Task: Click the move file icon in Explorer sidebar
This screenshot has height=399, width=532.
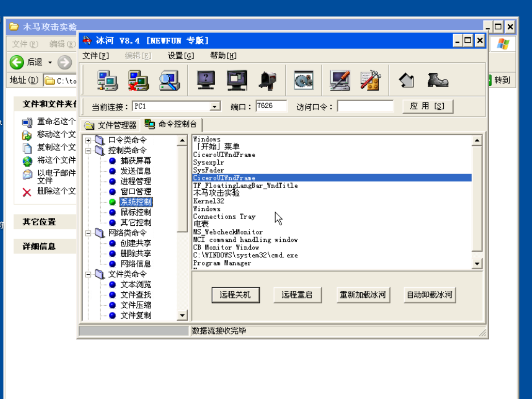Action: [27, 135]
